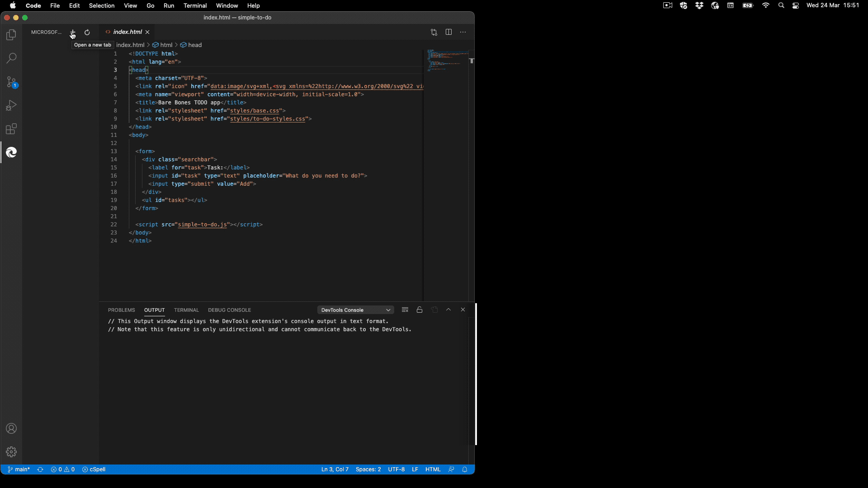Select the Microsoft Edge Tools icon
Image resolution: width=868 pixels, height=488 pixels.
point(11,153)
